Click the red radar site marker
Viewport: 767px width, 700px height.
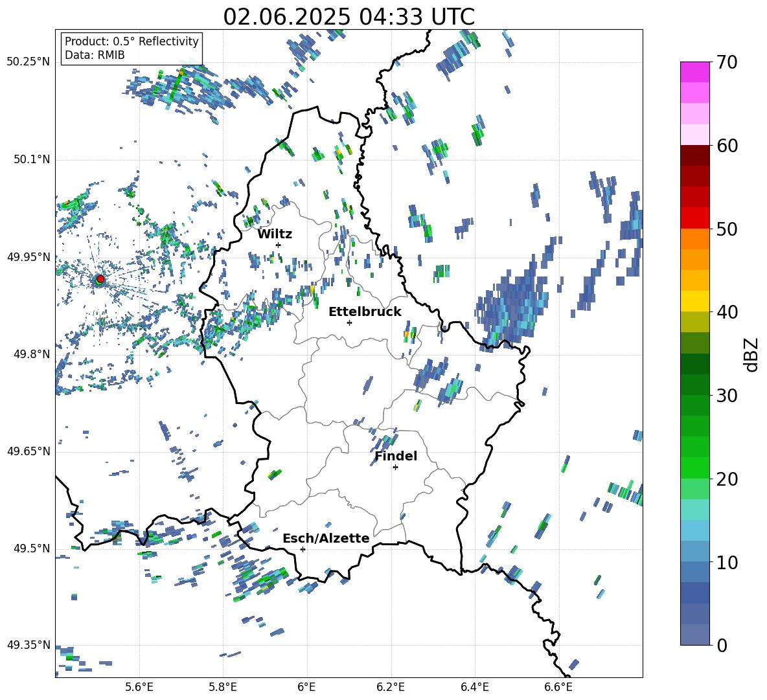pyautogui.click(x=100, y=279)
